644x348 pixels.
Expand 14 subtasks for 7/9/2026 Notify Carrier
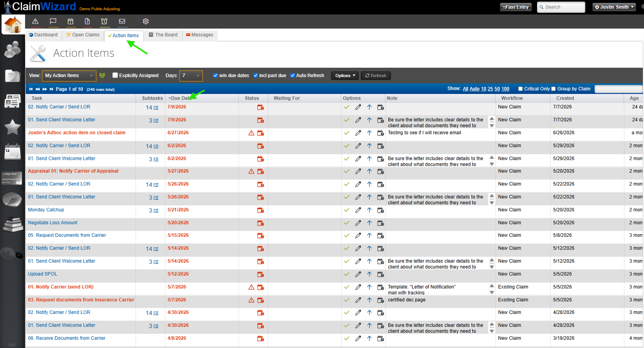point(152,108)
